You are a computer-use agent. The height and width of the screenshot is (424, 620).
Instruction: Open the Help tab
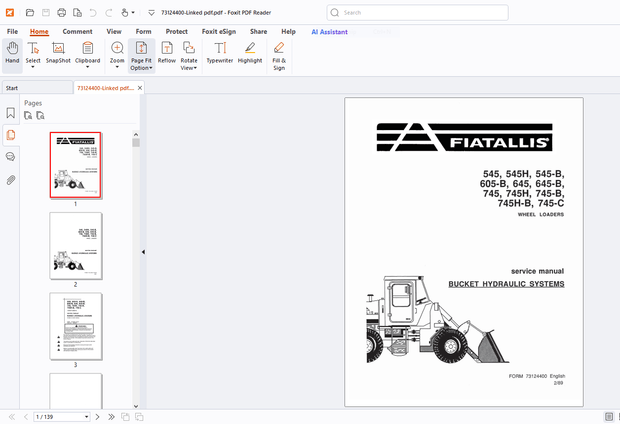pos(288,32)
